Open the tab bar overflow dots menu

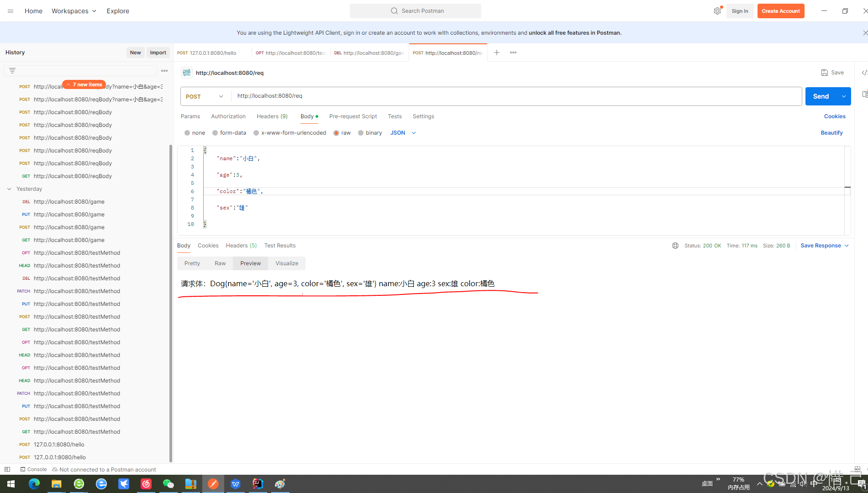click(513, 52)
